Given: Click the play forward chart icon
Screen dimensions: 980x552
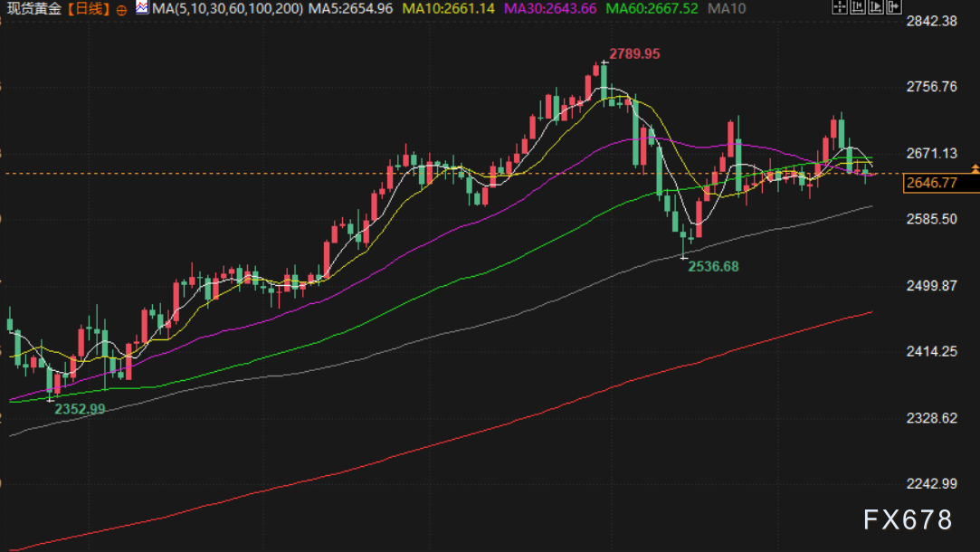Looking at the screenshot, I should pyautogui.click(x=876, y=7).
